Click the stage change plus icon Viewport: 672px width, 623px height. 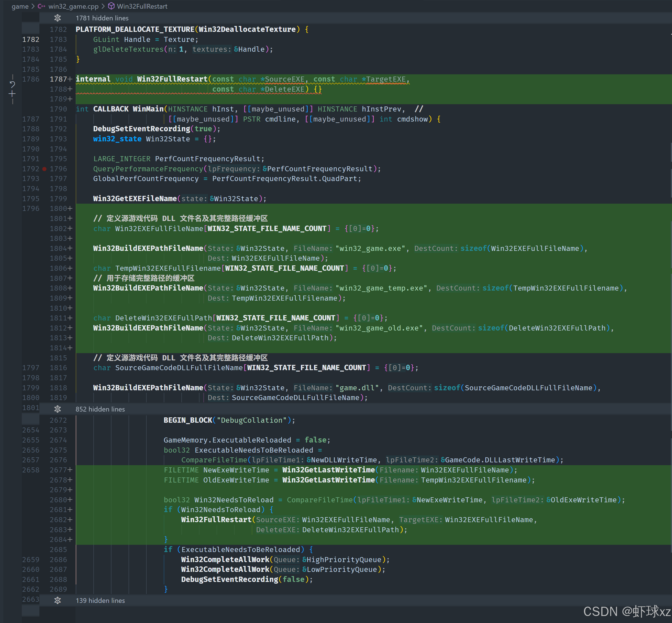pos(13,94)
